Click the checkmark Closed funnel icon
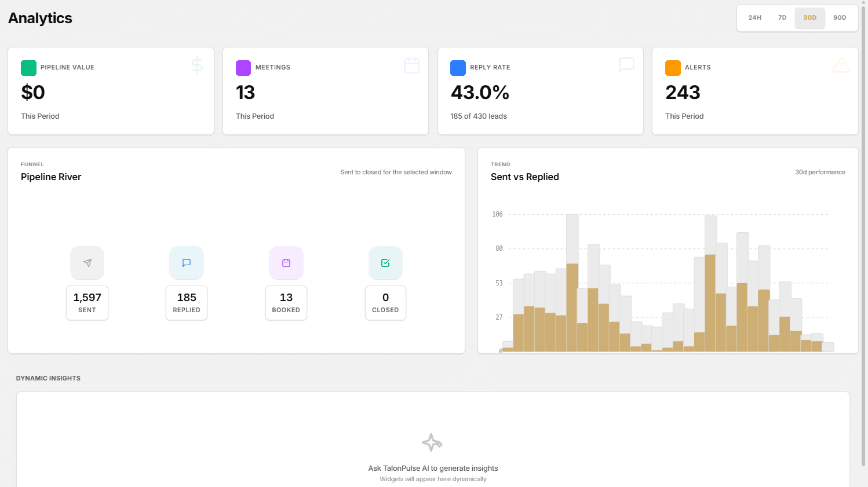The image size is (868, 487). (385, 263)
